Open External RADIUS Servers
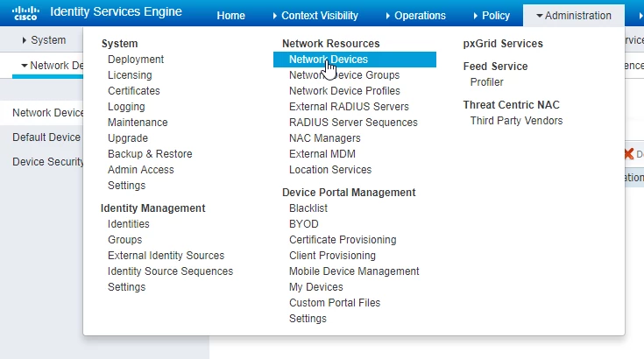 tap(349, 107)
